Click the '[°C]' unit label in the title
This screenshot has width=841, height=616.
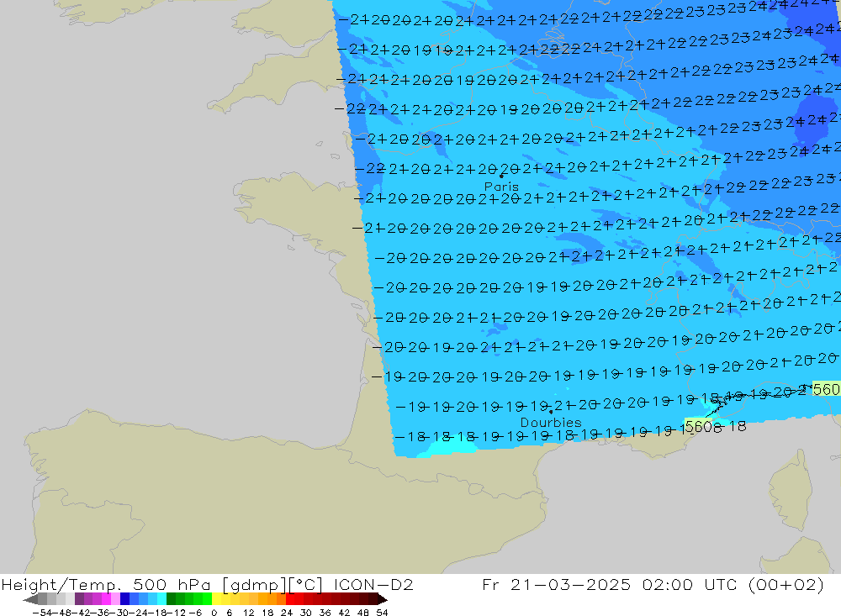click(305, 584)
